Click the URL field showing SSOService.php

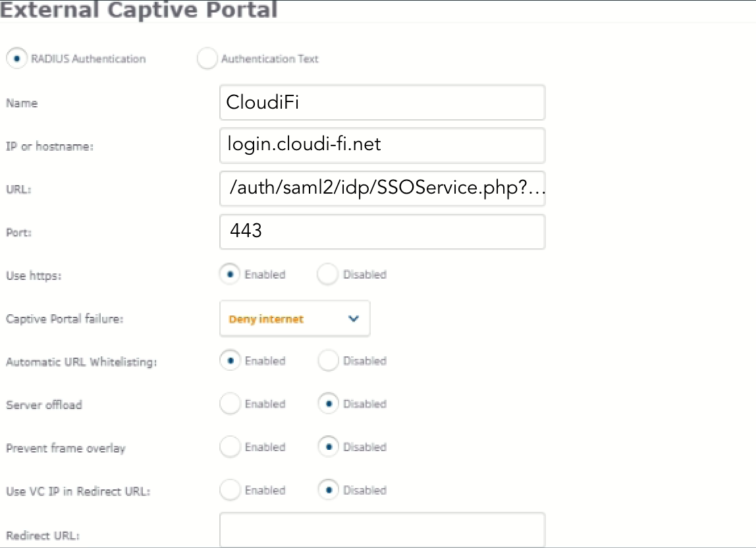[382, 189]
